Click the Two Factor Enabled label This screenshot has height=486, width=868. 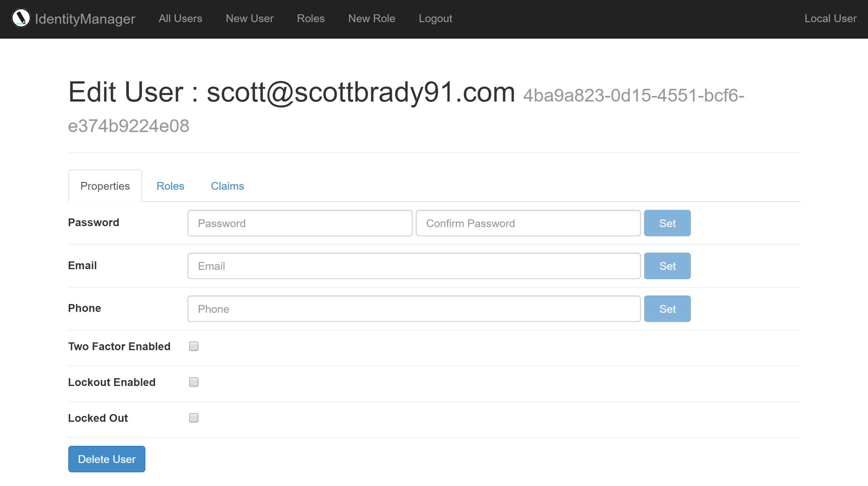pyautogui.click(x=119, y=346)
